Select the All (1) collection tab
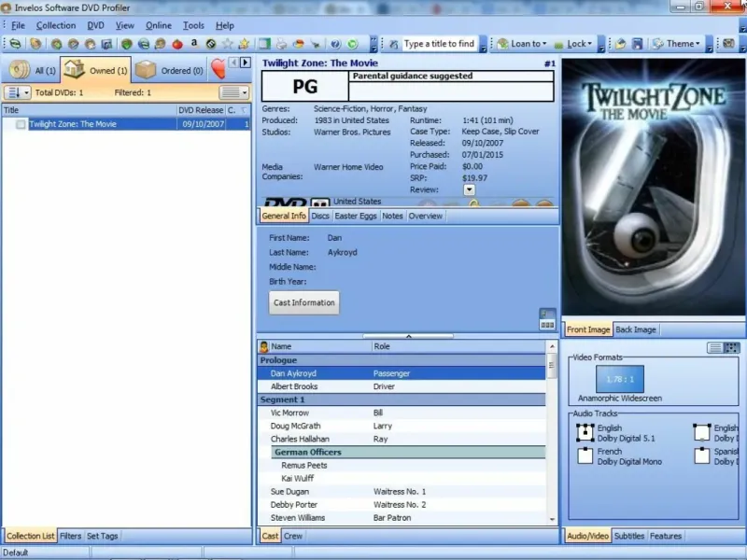747x560 pixels. coord(33,71)
